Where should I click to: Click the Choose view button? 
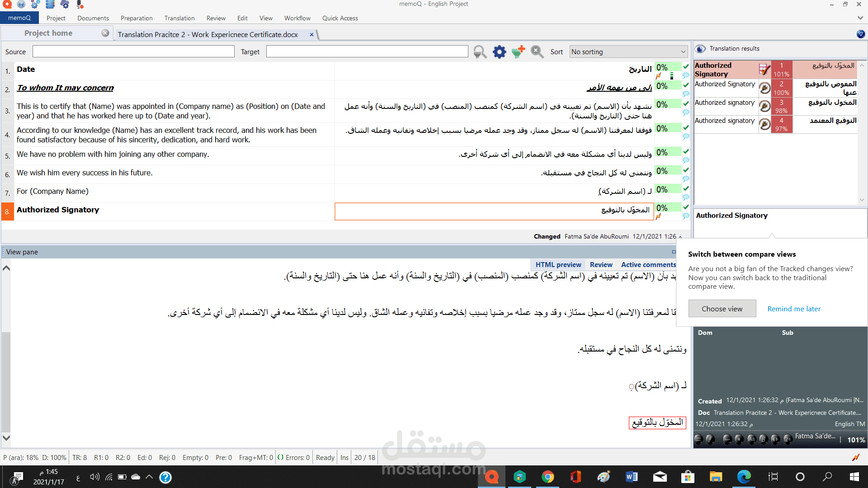[x=722, y=309]
